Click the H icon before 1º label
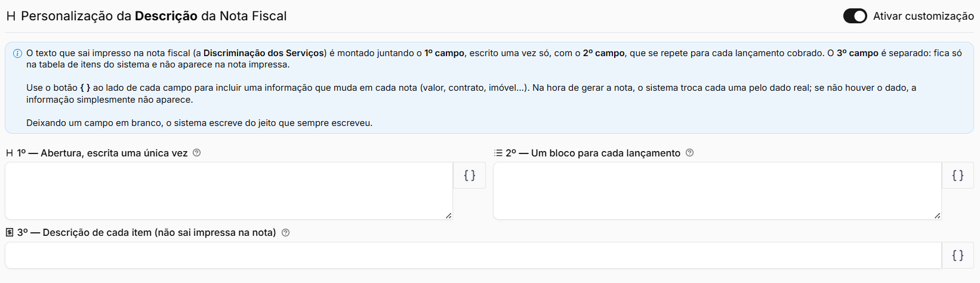This screenshot has height=283, width=980. click(x=10, y=153)
